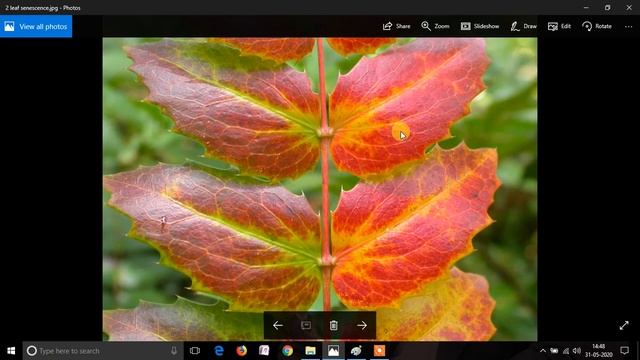The image size is (640, 360).
Task: Go to the previous photo arrow
Action: click(x=278, y=325)
